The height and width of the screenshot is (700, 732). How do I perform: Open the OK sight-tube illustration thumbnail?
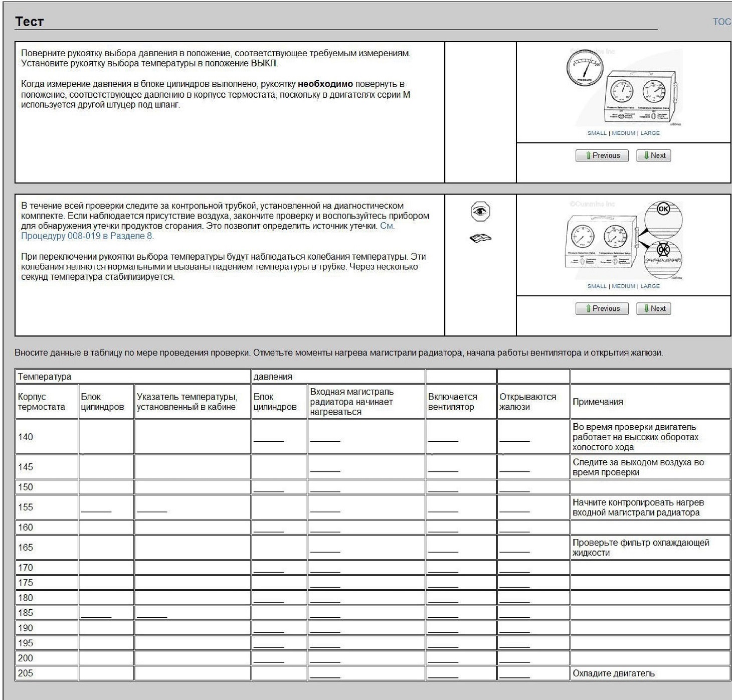[624, 240]
